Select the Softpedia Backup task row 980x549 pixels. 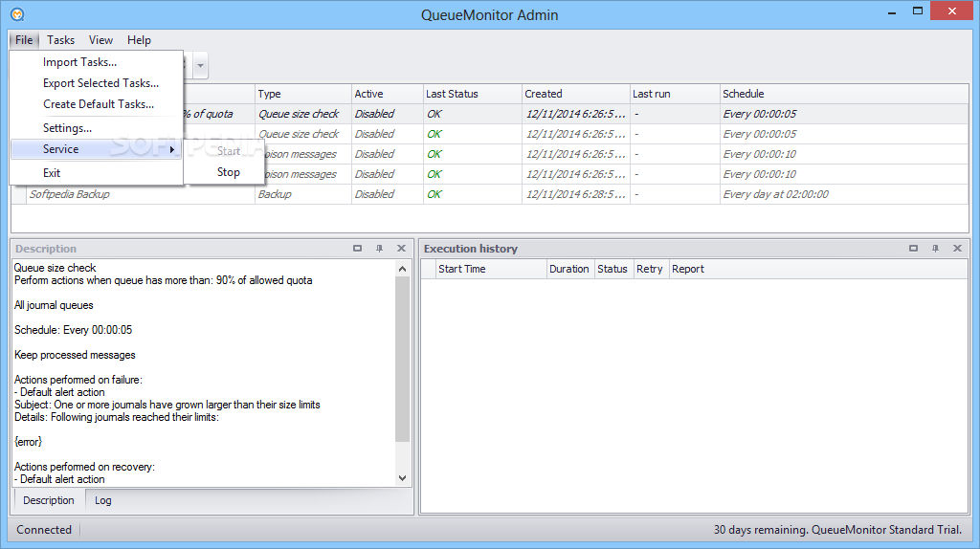pos(490,194)
